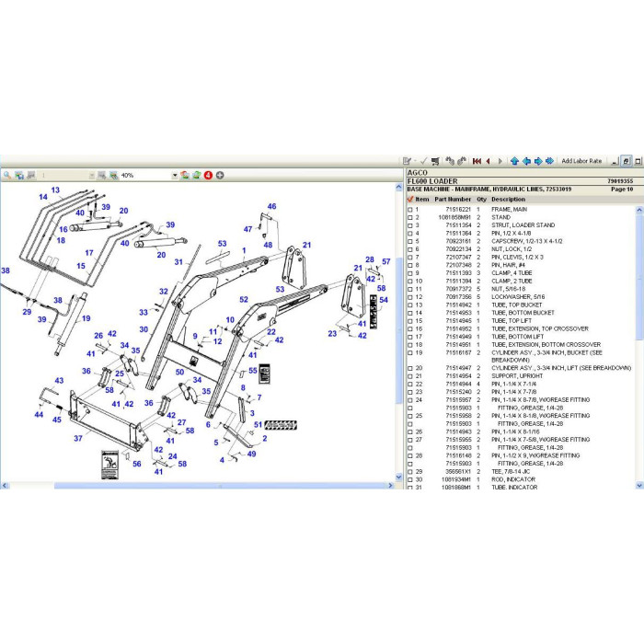Click the diagram horizontal scrollbar thumb
Viewport: 644px width, 644px height.
[219, 486]
